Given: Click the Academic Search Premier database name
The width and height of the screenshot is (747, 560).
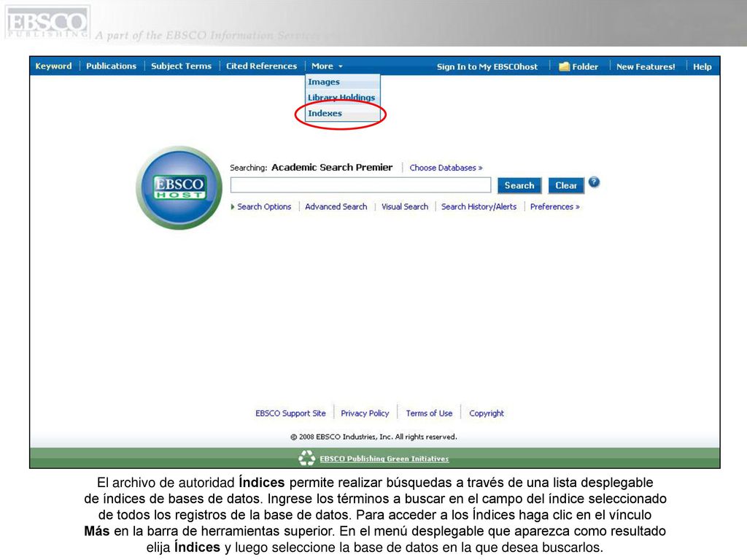Looking at the screenshot, I should coord(332,167).
